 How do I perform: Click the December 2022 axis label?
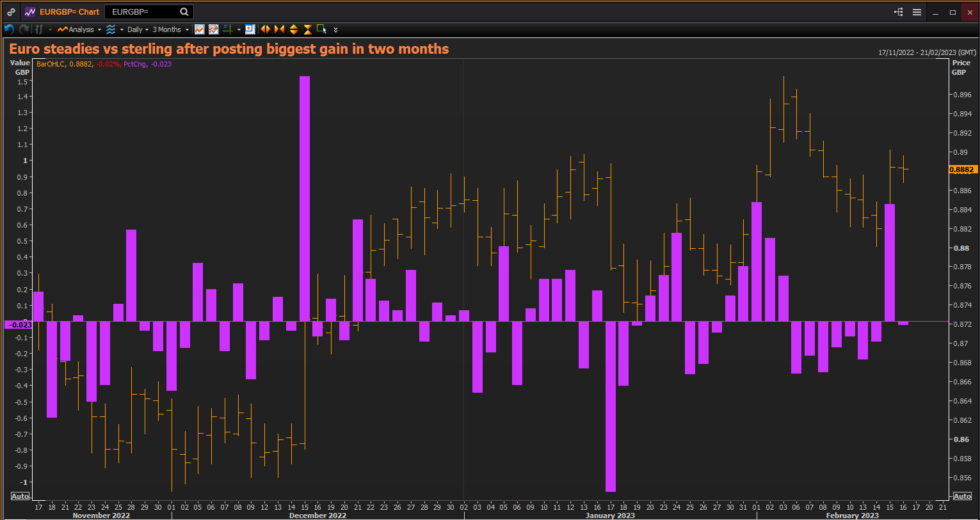point(317,516)
